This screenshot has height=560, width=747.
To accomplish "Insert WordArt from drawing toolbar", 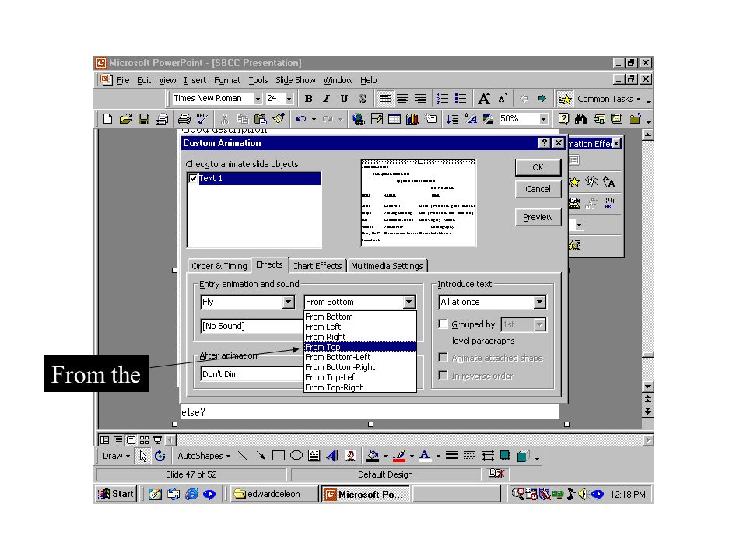I will pos(332,456).
